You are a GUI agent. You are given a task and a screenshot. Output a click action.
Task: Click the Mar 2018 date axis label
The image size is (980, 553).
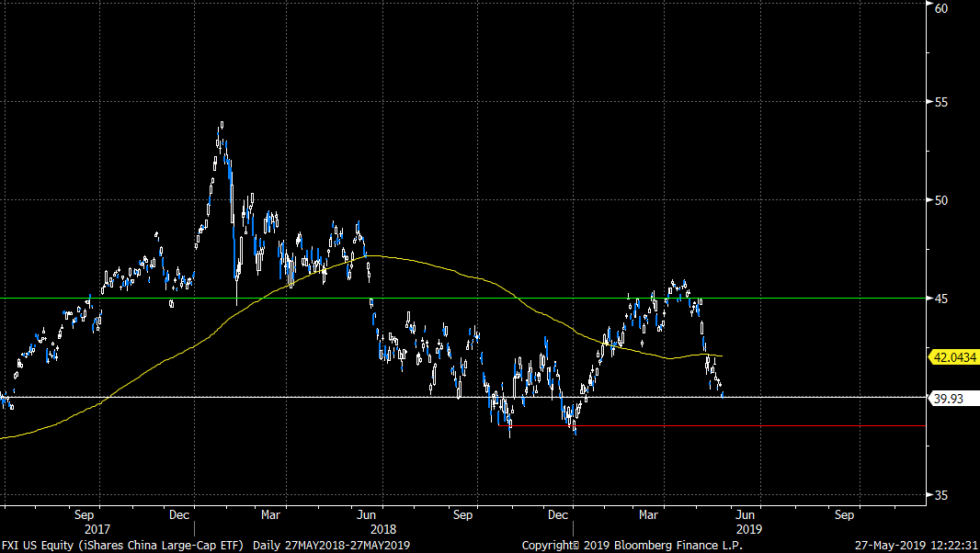coord(270,515)
